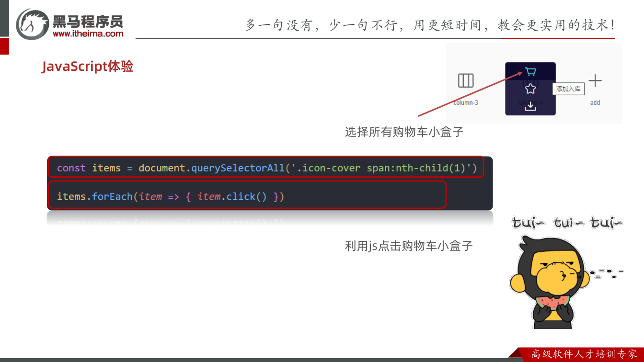
Task: Click the watermelon monkey cartoon image
Action: [550, 283]
